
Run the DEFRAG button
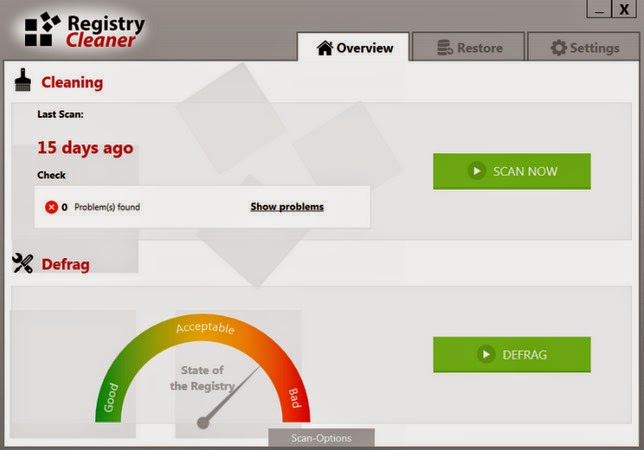pos(512,355)
